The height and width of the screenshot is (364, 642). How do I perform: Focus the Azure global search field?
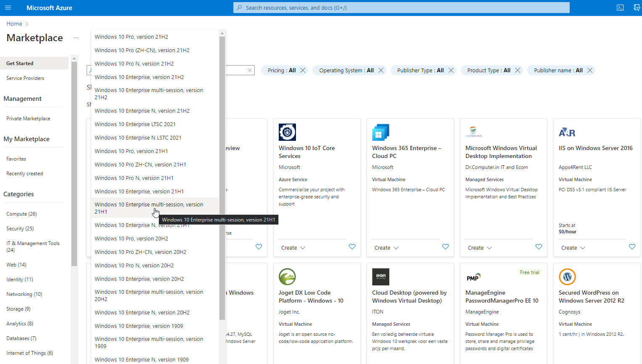(401, 8)
